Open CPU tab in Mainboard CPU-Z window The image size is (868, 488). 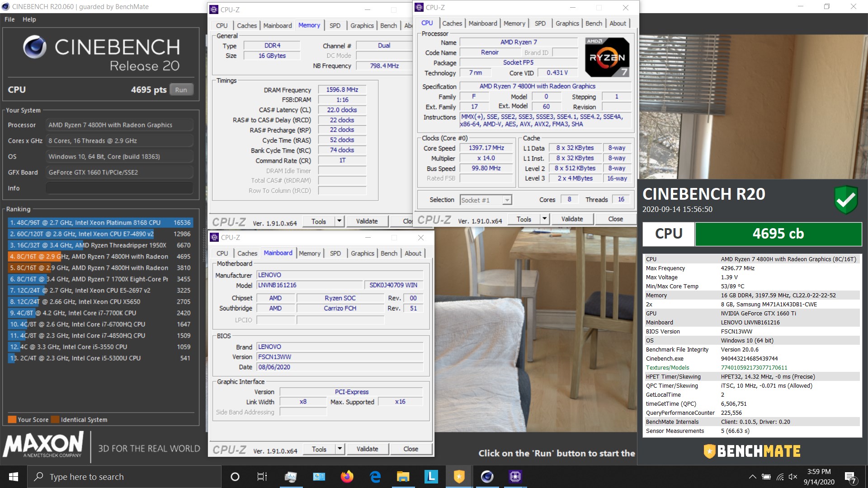coord(222,253)
